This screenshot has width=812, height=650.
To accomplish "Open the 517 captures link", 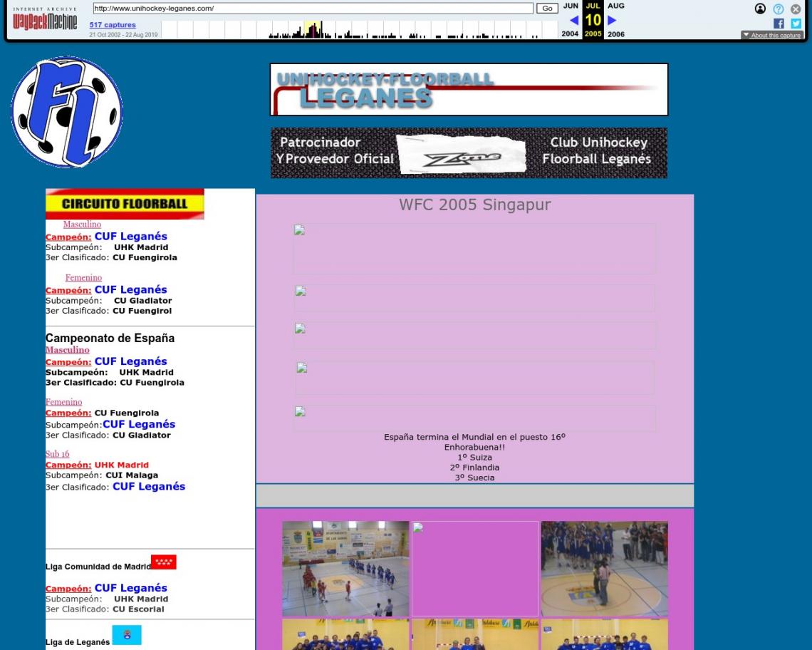I will 113,25.
